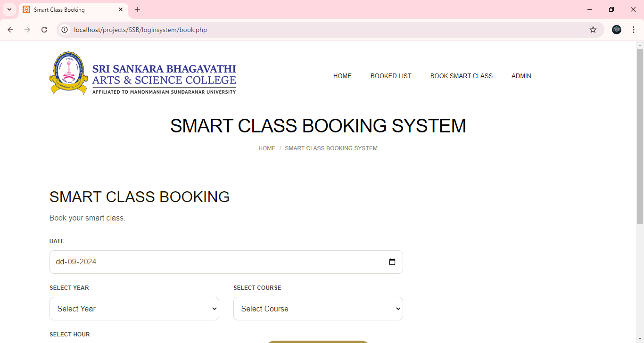Screen dimensions: 644x343
Task: Bookmark this page with star icon
Action: tap(593, 30)
